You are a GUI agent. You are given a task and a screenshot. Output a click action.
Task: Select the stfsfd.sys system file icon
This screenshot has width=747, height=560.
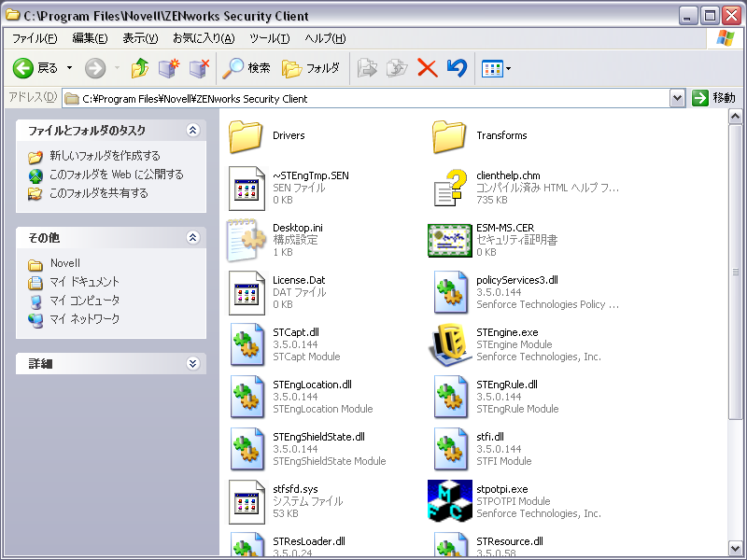coord(247,501)
